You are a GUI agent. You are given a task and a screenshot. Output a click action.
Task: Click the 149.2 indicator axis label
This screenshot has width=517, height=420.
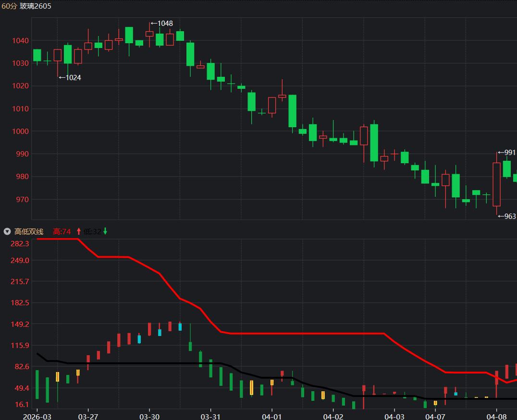coord(20,324)
